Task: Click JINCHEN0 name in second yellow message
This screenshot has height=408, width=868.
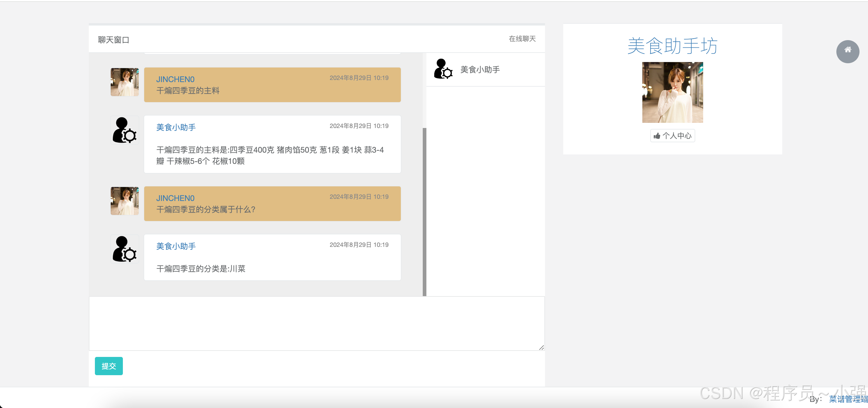Action: click(175, 198)
